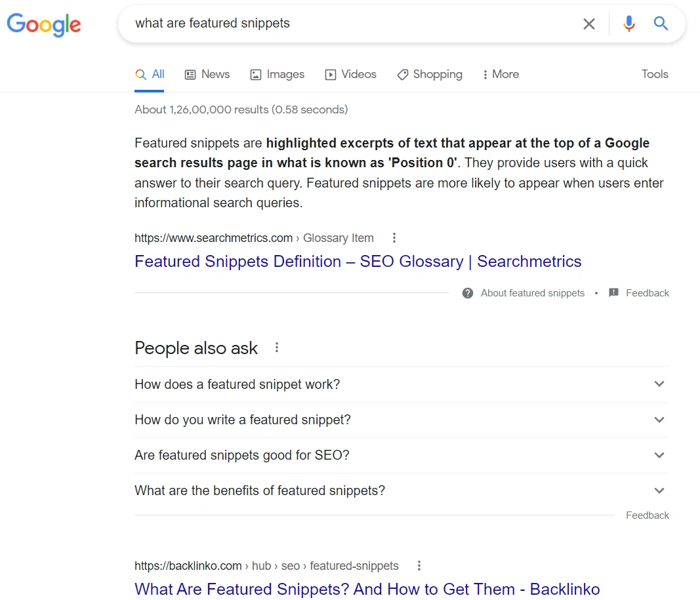
Task: Click the blue search magnifier icon
Action: (x=661, y=24)
